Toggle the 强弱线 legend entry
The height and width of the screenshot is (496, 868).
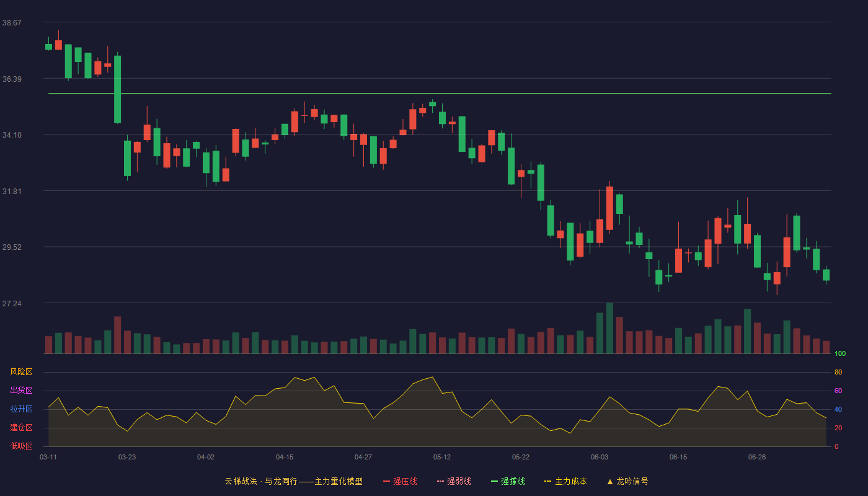click(454, 481)
